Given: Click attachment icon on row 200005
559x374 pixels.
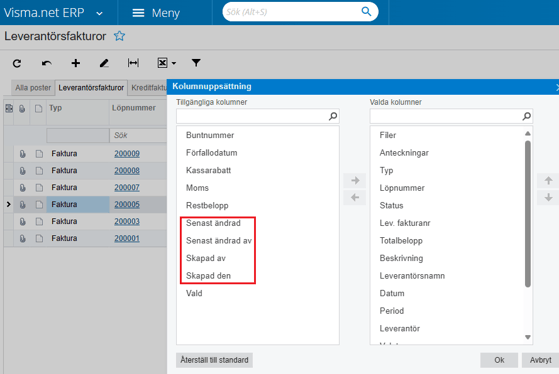Looking at the screenshot, I should (22, 205).
